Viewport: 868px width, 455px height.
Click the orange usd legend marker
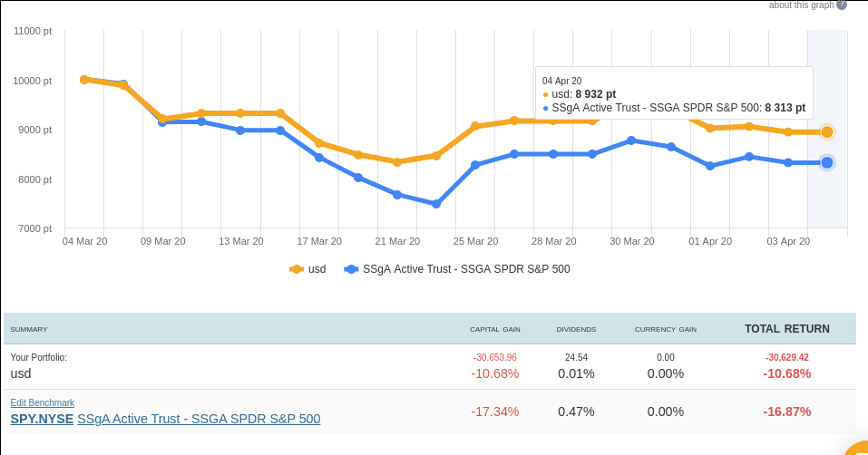(x=296, y=269)
